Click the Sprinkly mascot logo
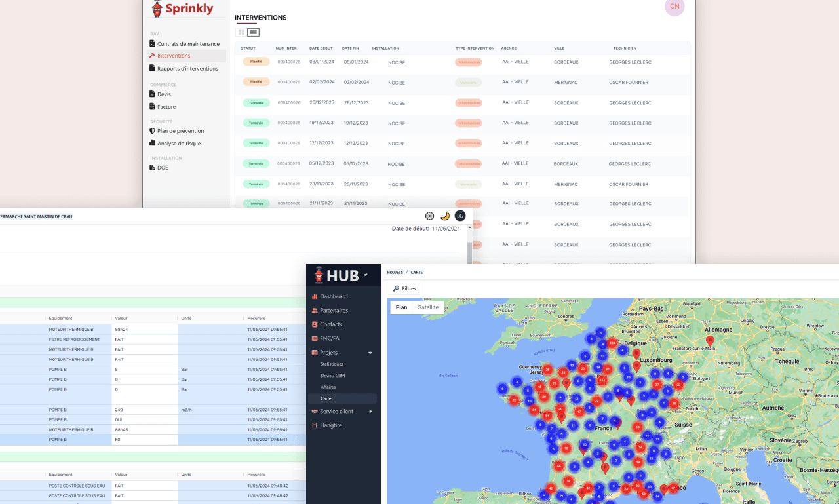 [157, 9]
